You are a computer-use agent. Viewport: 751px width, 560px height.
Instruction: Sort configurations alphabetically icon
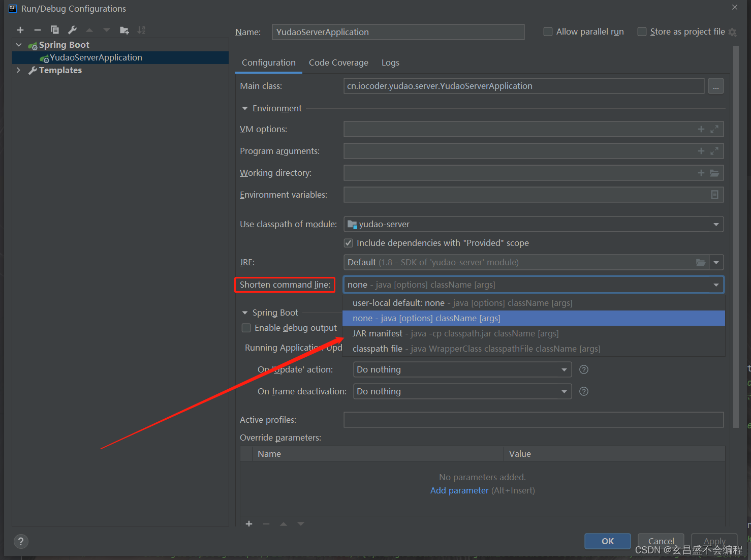click(141, 30)
